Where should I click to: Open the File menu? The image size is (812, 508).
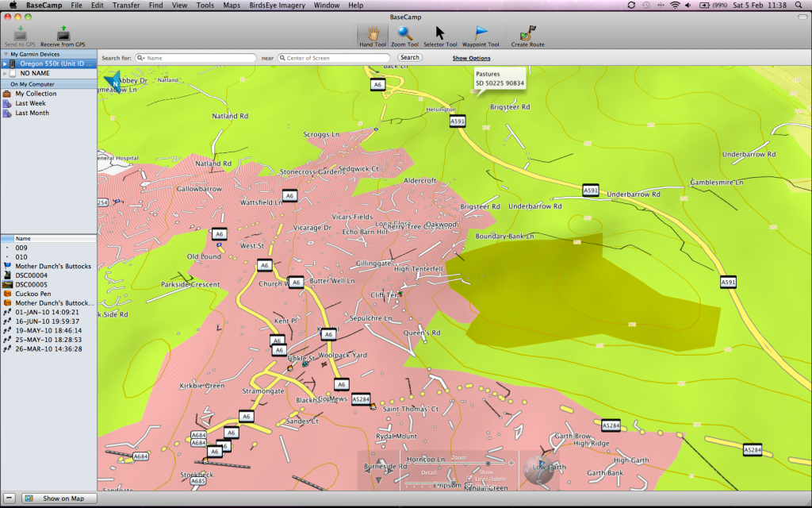pyautogui.click(x=76, y=6)
